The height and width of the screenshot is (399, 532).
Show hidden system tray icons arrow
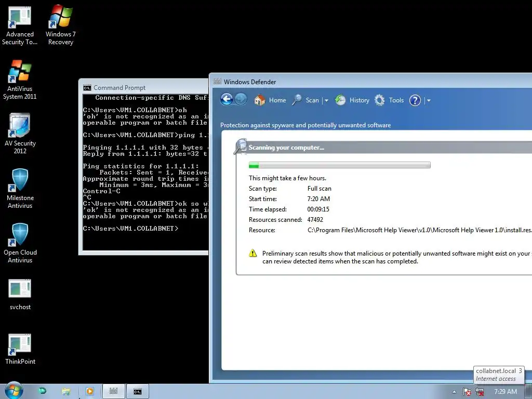tap(454, 392)
